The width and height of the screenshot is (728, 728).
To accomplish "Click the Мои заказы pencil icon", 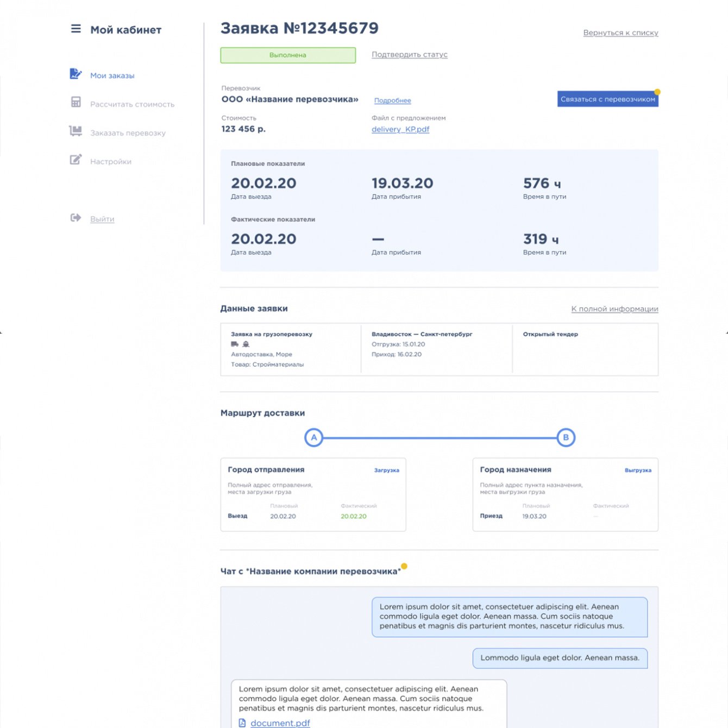I will [76, 74].
